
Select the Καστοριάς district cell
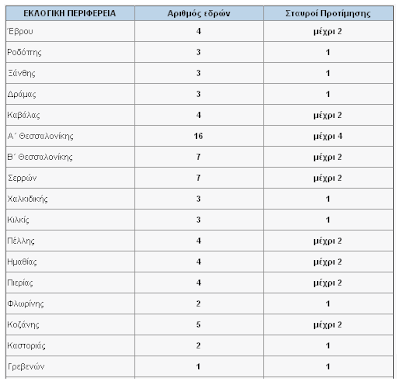pos(70,346)
